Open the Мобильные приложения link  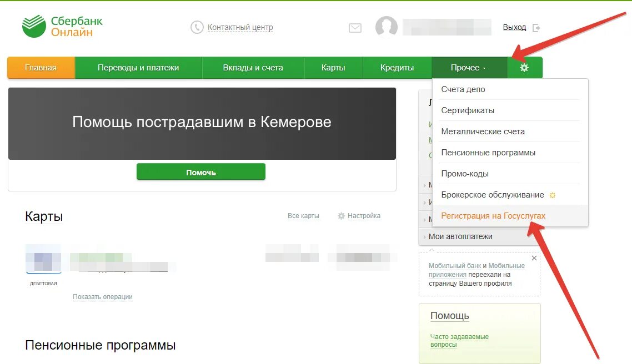coord(477,270)
